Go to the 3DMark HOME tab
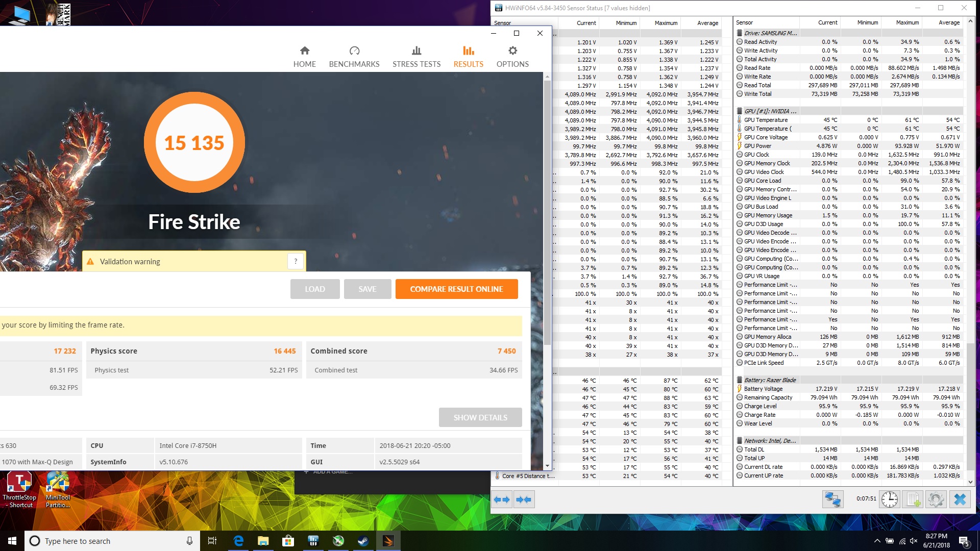Image resolution: width=980 pixels, height=551 pixels. point(304,57)
